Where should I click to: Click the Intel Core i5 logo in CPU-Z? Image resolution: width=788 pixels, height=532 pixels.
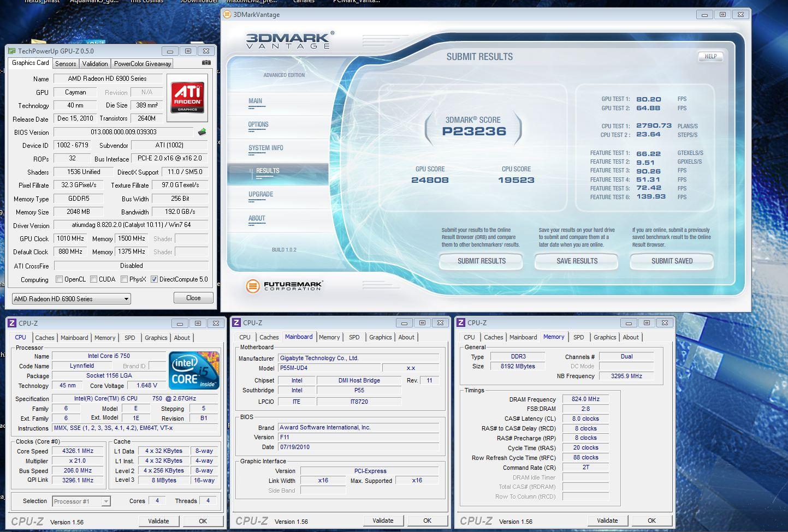click(194, 370)
